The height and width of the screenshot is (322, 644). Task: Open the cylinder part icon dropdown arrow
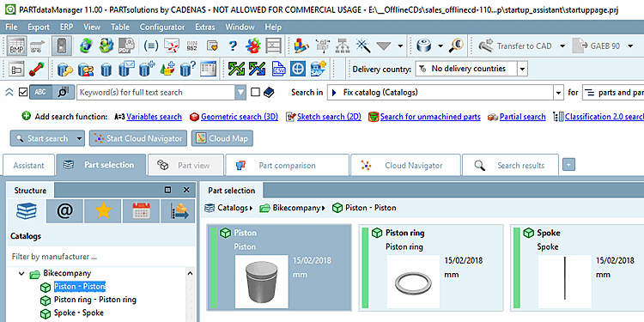tap(440, 46)
